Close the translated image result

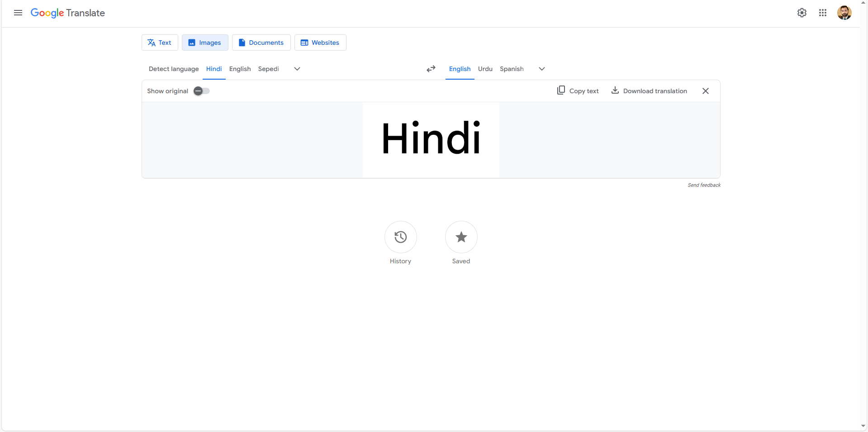coord(705,90)
